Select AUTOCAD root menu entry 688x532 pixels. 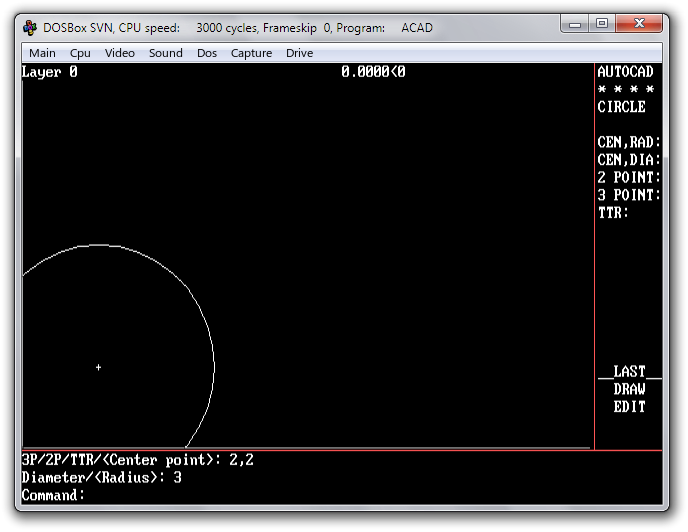click(625, 72)
